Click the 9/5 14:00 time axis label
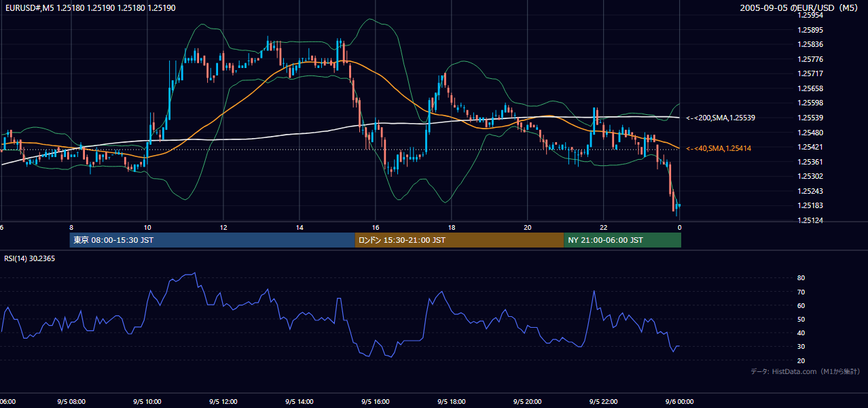This screenshot has height=408, width=868. (300, 402)
